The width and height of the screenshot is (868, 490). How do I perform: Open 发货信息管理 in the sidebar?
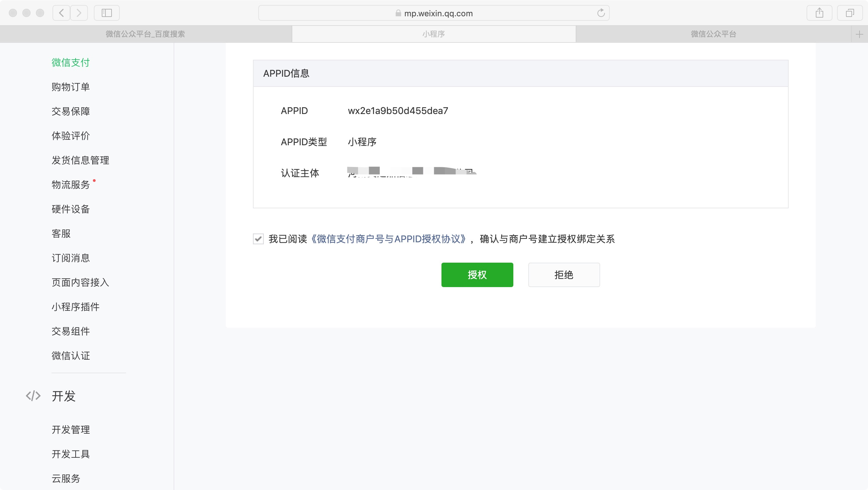pos(80,160)
